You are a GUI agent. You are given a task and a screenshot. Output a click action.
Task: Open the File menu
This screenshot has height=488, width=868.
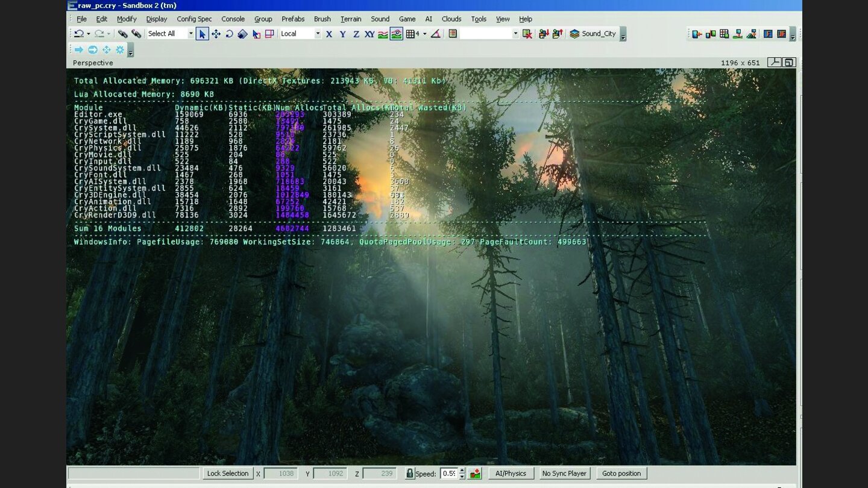[x=81, y=19]
